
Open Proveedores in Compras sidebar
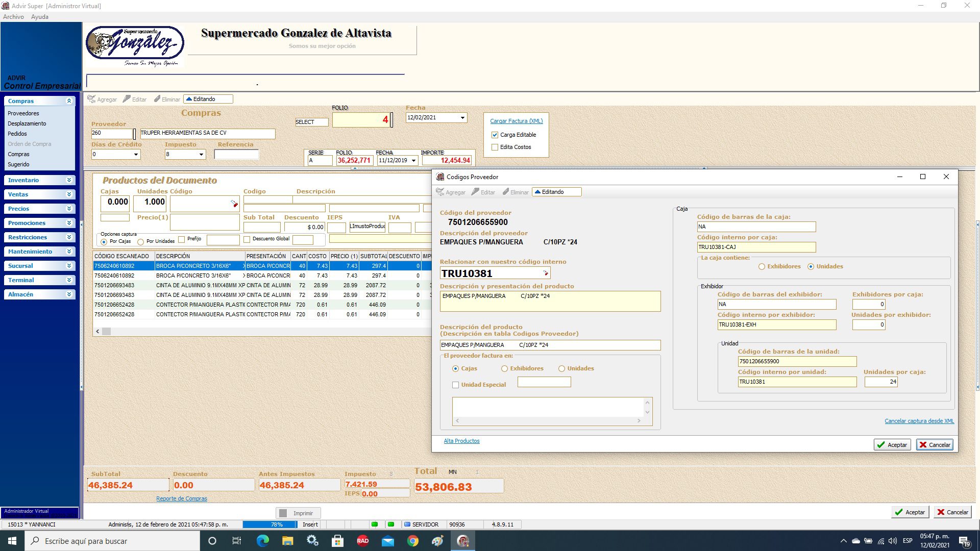tap(23, 113)
